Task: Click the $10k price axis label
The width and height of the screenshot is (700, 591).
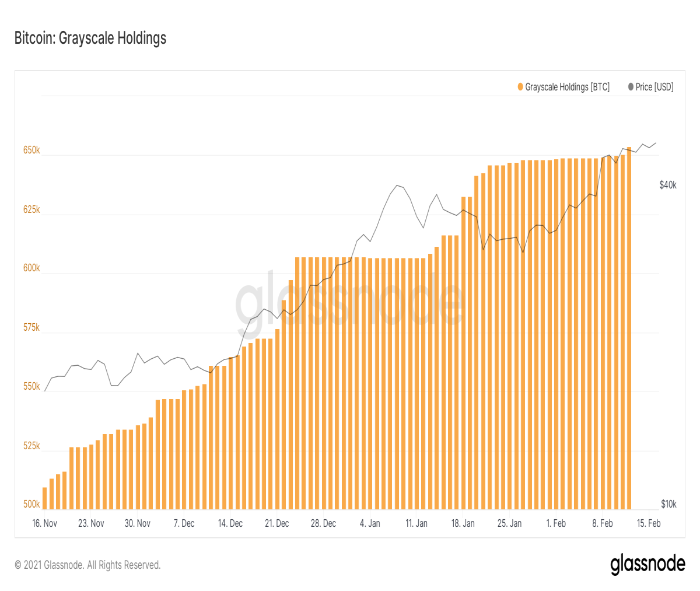Action: point(668,504)
